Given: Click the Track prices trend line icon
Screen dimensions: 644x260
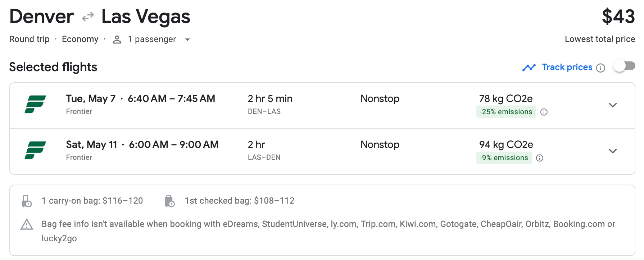Looking at the screenshot, I should 529,68.
